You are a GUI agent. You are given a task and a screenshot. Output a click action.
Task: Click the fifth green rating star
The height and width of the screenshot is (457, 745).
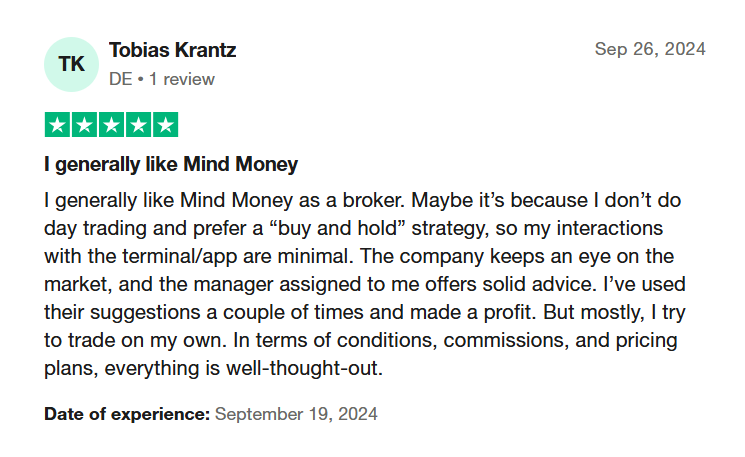pos(166,125)
